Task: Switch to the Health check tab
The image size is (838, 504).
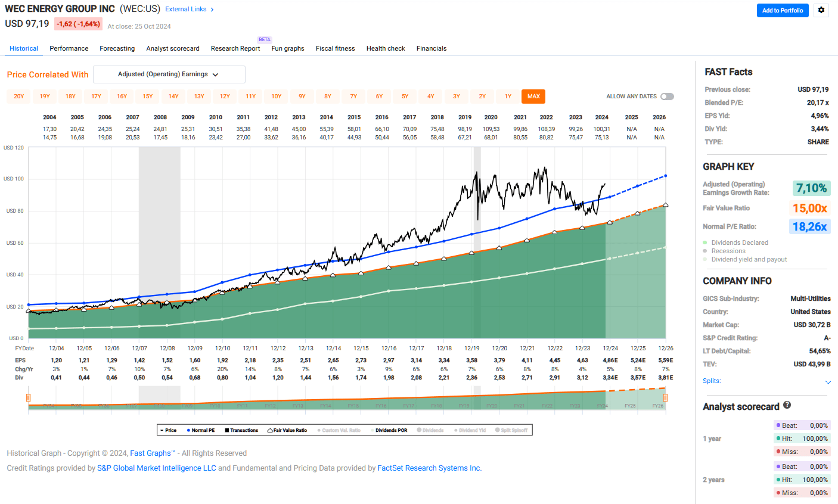Action: point(386,48)
